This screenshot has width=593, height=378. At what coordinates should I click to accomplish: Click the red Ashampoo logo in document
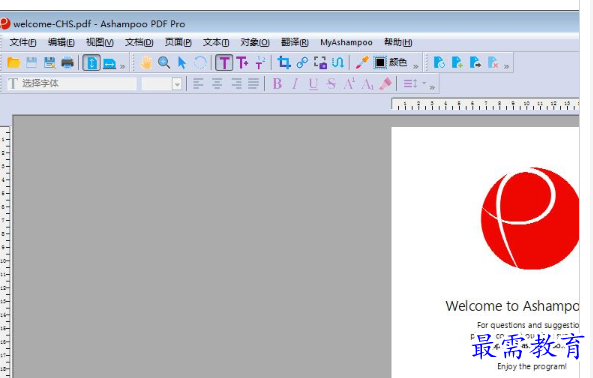pos(530,218)
